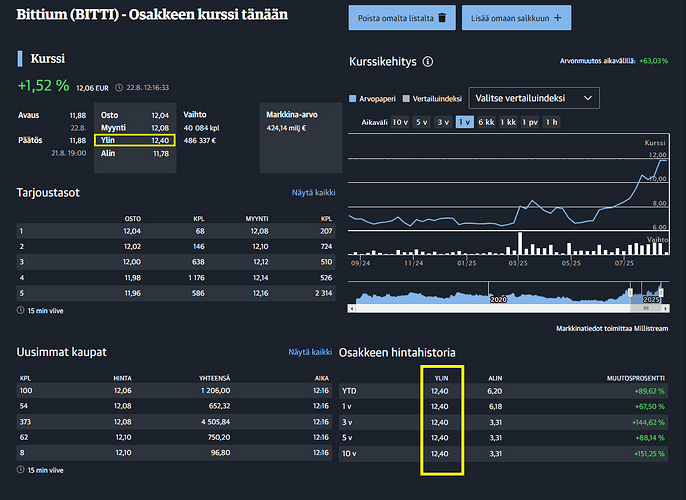This screenshot has height=500, width=686.
Task: Click the clock icon under Uusimmat kaupat table
Action: click(x=22, y=469)
